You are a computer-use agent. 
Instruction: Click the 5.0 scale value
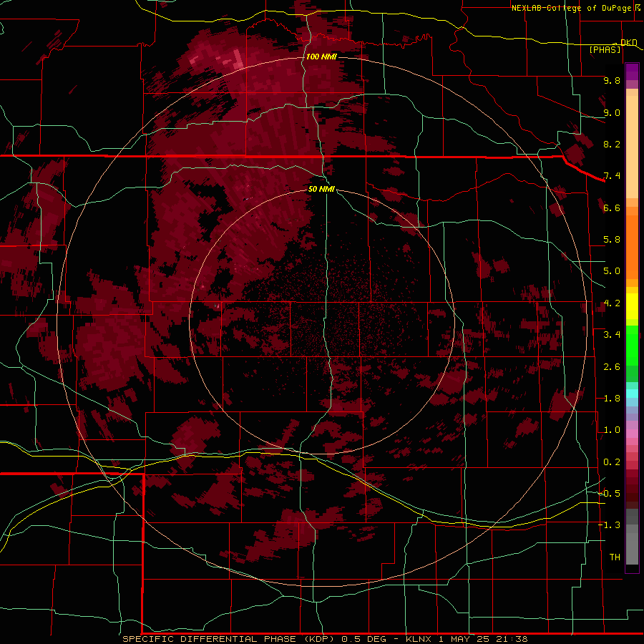coord(612,271)
